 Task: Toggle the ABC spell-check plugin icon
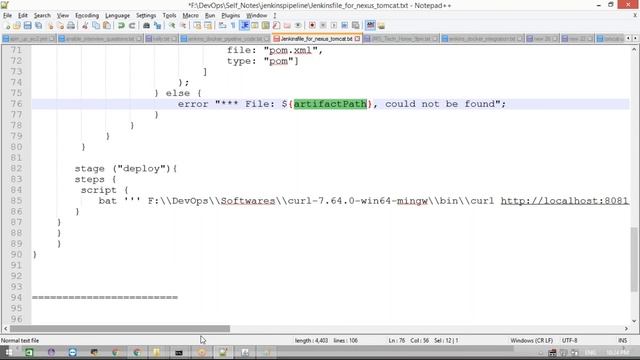[370, 26]
